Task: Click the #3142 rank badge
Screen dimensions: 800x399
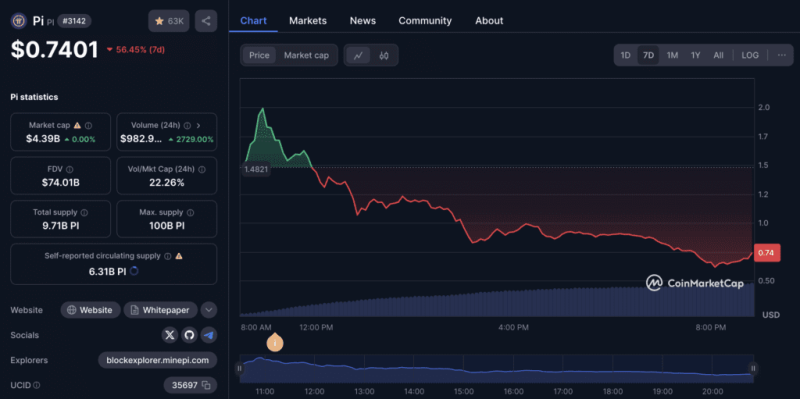Action: (x=74, y=21)
